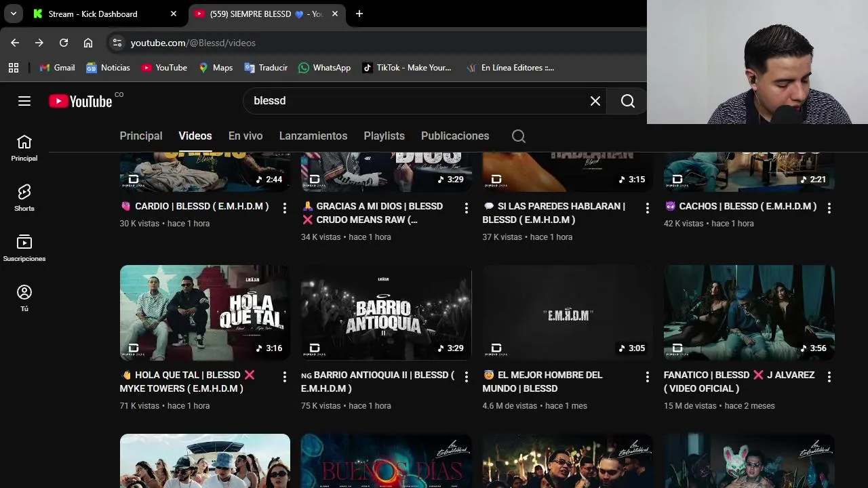Go to Principal in the sidebar

(24, 148)
